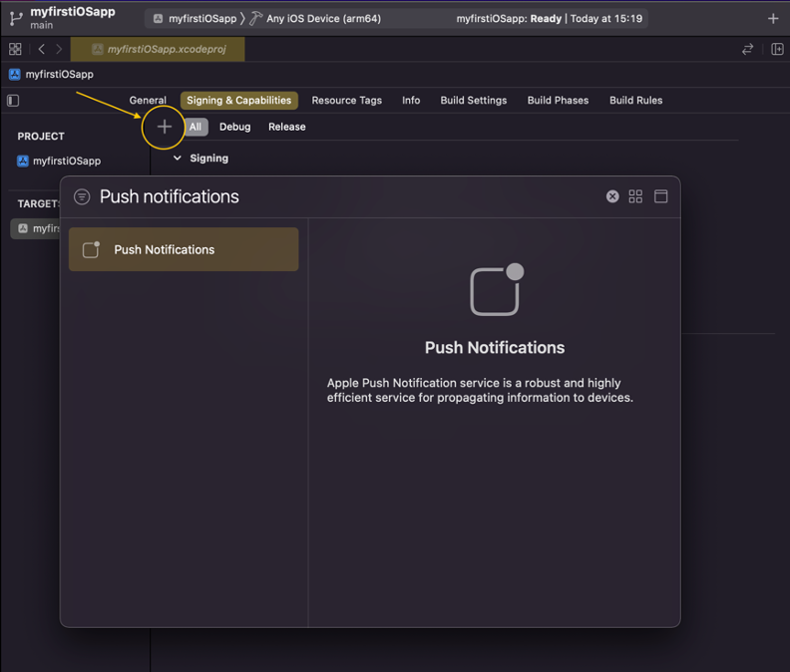790x672 pixels.
Task: Select the myfirstiOSapp target row
Action: (35, 228)
